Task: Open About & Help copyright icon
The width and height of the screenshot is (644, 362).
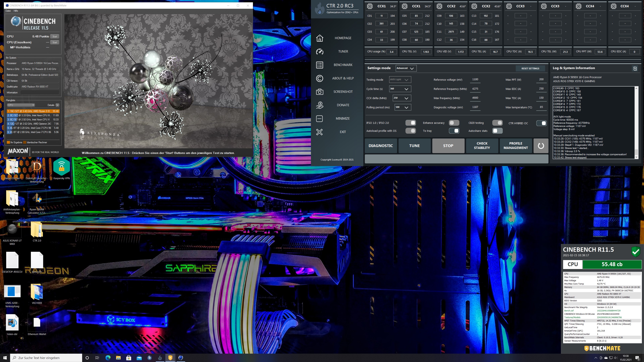Action: [x=319, y=78]
